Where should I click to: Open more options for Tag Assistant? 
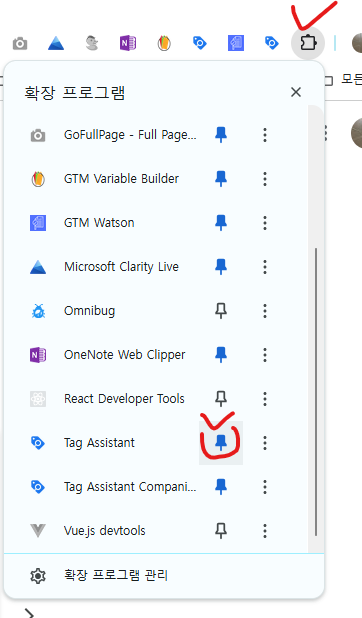[x=265, y=443]
